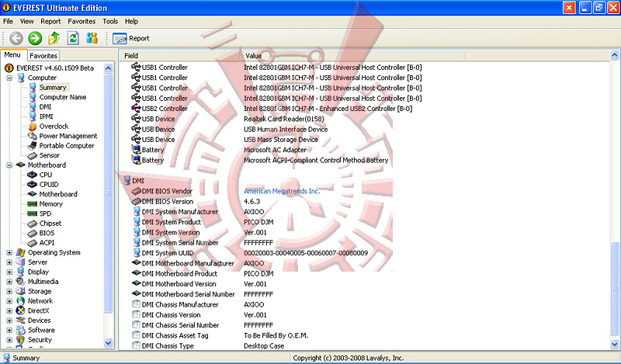Image resolution: width=621 pixels, height=364 pixels.
Task: Expand the Display tree node
Action: 9,272
